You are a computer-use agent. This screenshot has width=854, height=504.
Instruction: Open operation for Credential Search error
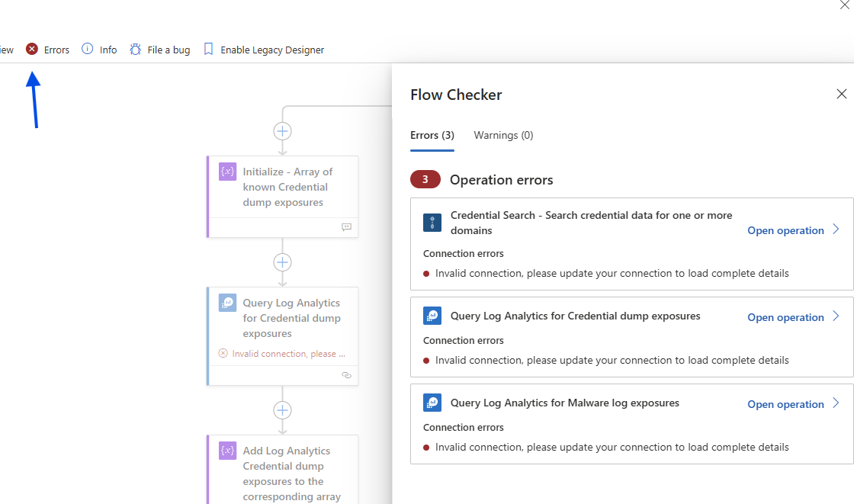(785, 230)
